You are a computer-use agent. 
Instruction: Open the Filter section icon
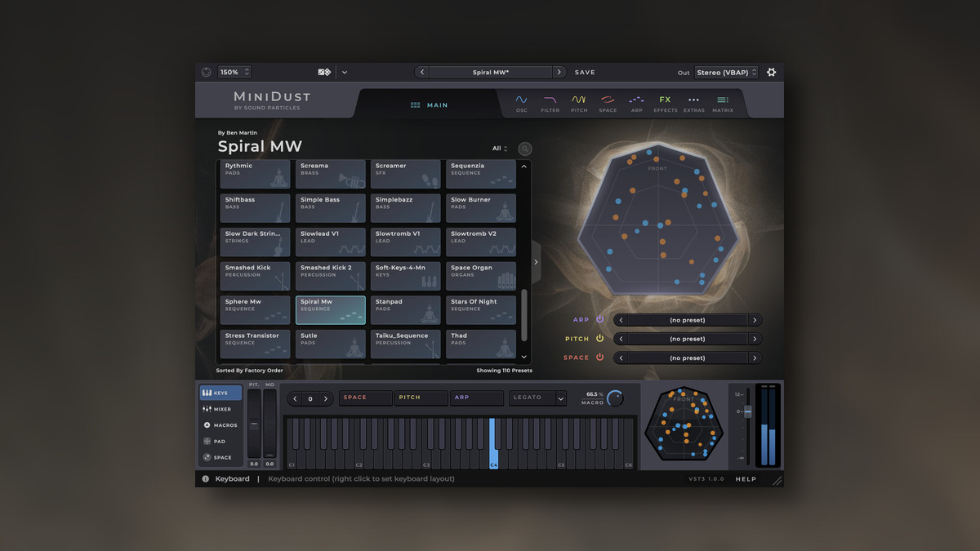[550, 103]
